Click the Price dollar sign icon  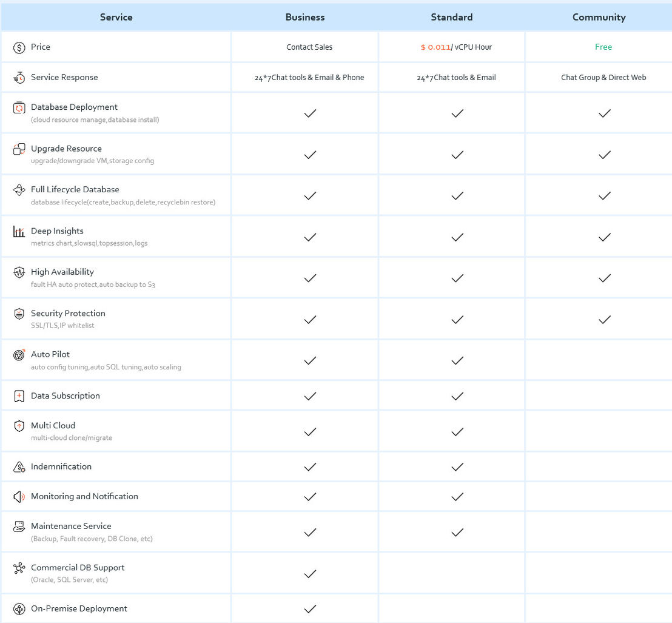[x=19, y=47]
